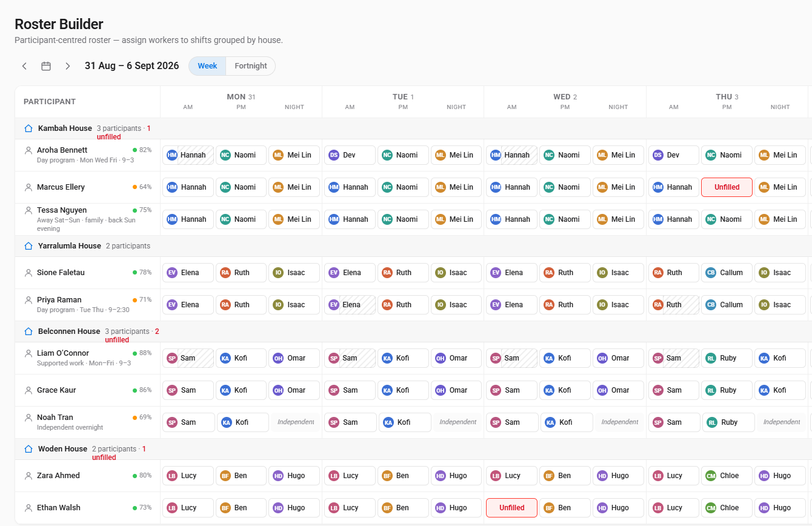Select the Belconnen House group row label
This screenshot has width=812, height=526.
(x=69, y=331)
